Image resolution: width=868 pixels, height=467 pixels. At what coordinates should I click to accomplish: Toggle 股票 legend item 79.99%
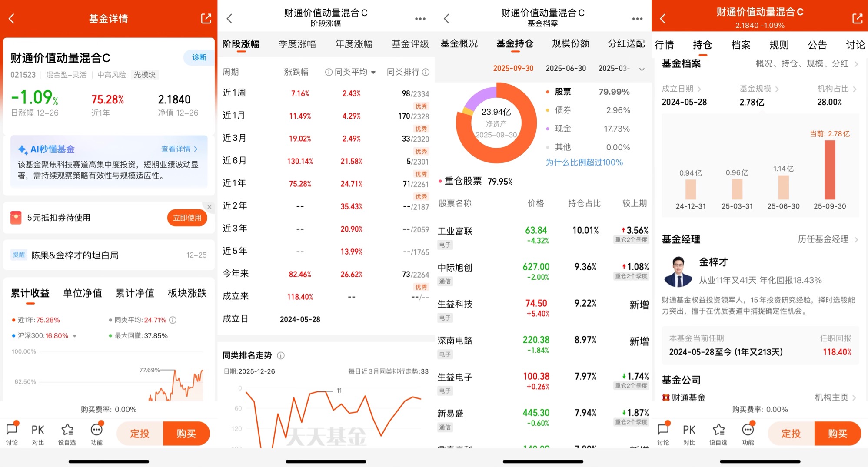click(x=588, y=92)
